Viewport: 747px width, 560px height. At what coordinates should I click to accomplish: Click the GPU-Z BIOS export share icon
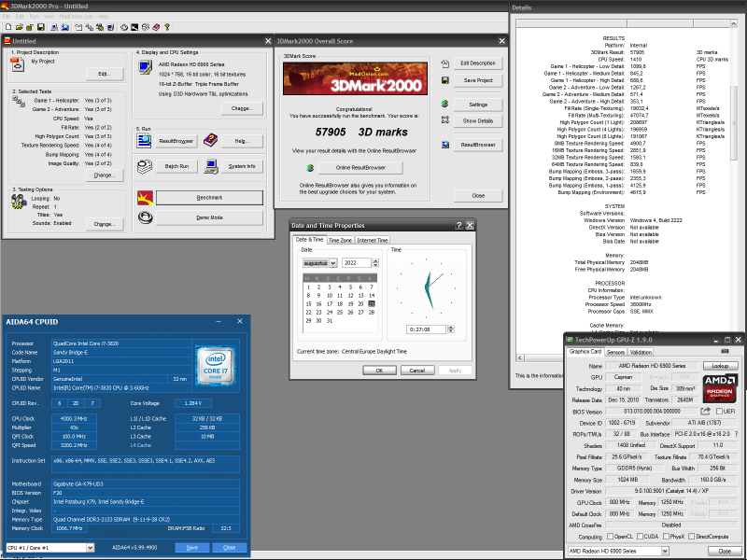pos(705,411)
